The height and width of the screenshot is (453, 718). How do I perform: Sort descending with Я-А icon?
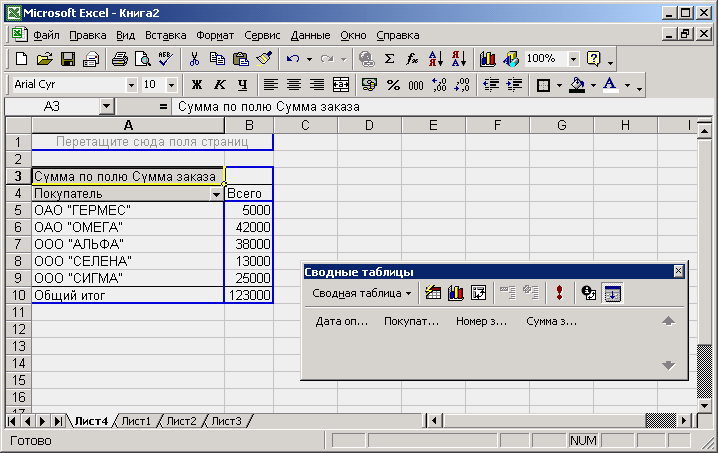(x=458, y=59)
